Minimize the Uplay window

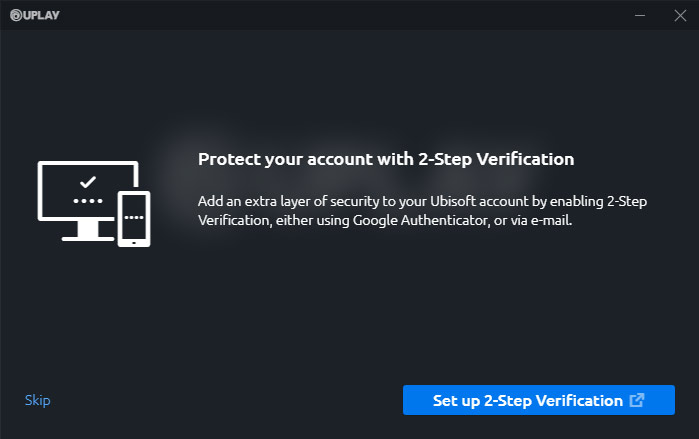641,15
